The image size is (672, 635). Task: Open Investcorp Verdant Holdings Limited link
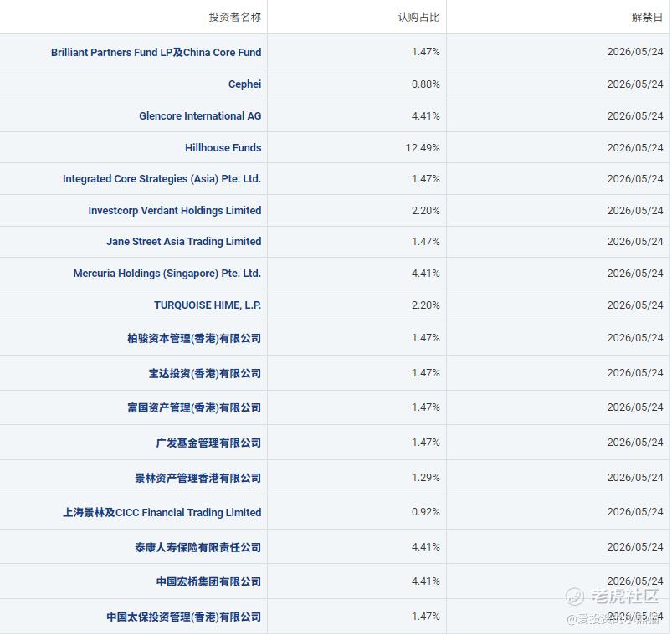tap(175, 210)
